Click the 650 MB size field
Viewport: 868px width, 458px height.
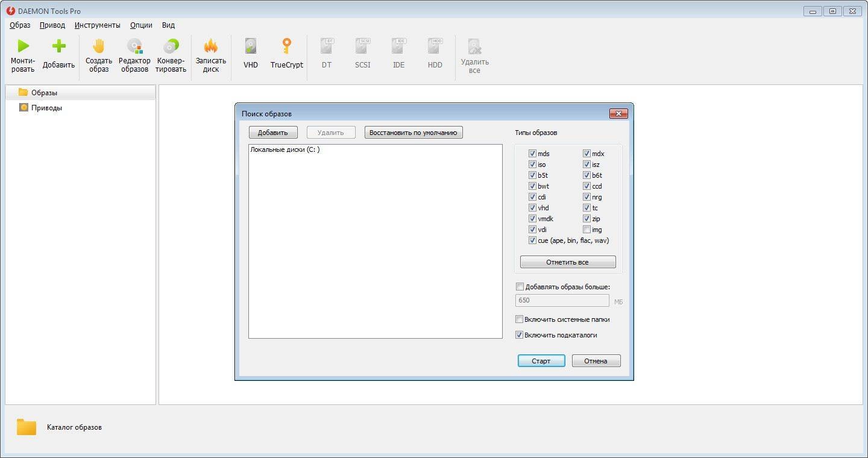(562, 300)
